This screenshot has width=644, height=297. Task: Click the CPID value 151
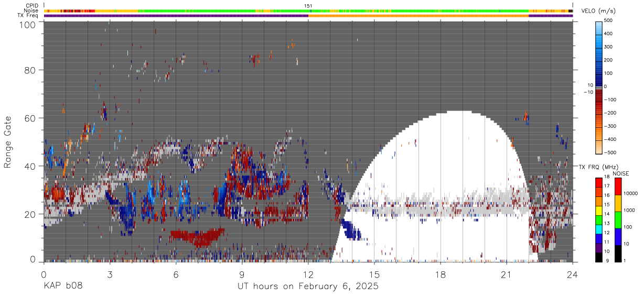click(308, 6)
